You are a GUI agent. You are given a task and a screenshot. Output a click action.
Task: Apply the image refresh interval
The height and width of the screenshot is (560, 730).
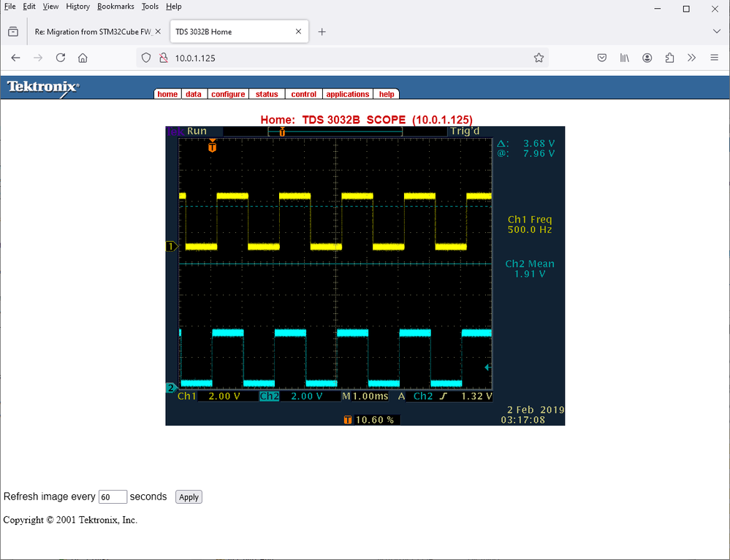pyautogui.click(x=189, y=496)
